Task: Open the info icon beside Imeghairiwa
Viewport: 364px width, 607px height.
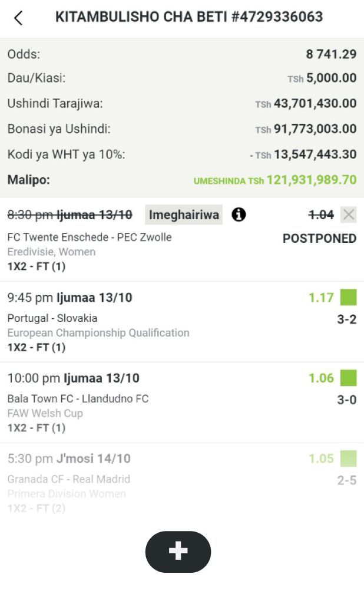Action: point(239,215)
